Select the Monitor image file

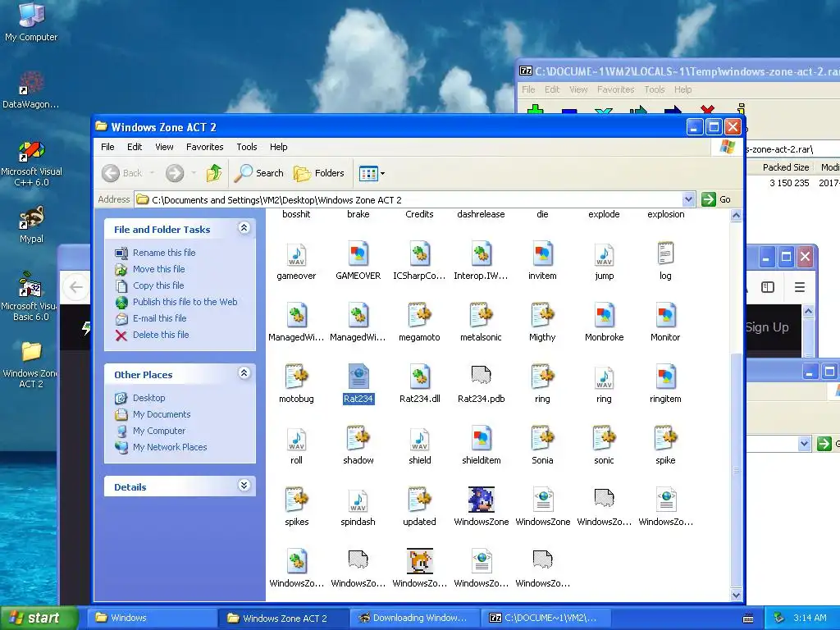pyautogui.click(x=665, y=316)
